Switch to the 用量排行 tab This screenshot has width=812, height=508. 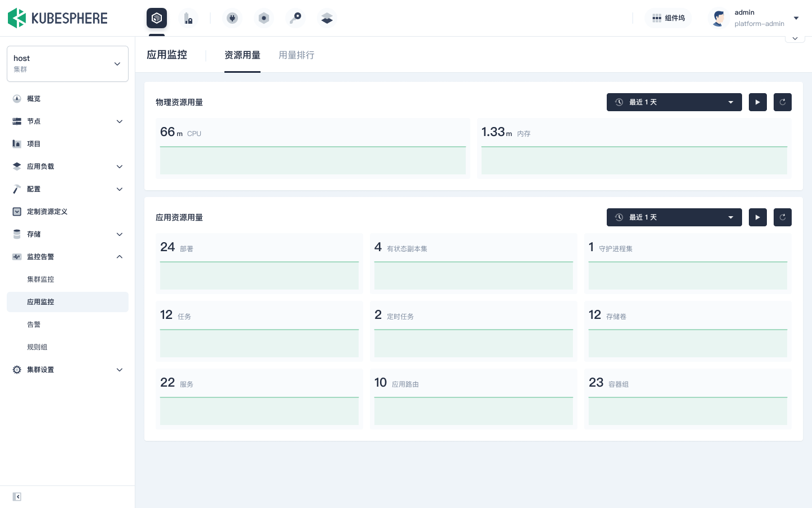pyautogui.click(x=297, y=55)
